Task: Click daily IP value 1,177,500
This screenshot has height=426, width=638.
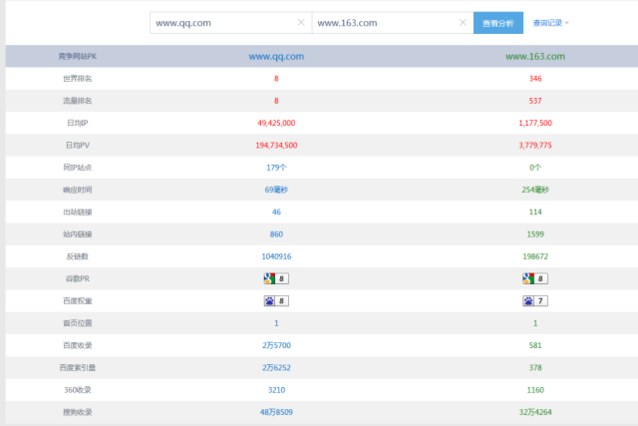Action: pos(535,123)
